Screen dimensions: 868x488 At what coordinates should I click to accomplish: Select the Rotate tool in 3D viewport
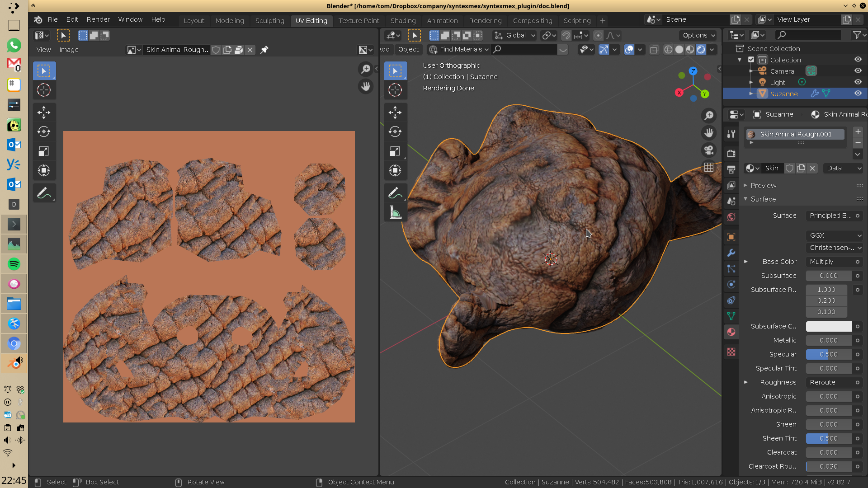pos(395,131)
